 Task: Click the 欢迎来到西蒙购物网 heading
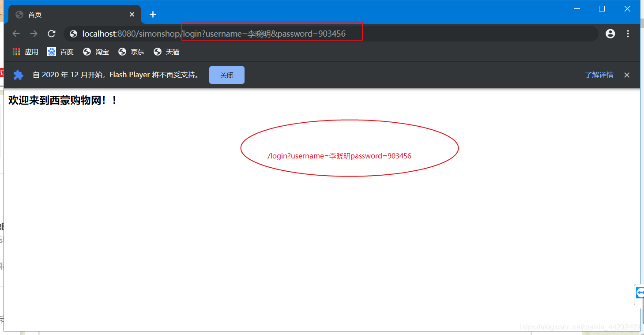click(63, 100)
